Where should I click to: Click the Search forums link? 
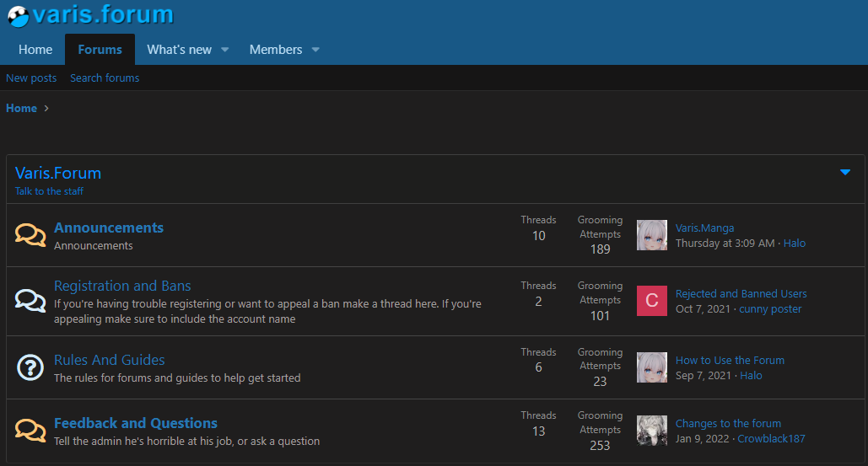coord(105,78)
